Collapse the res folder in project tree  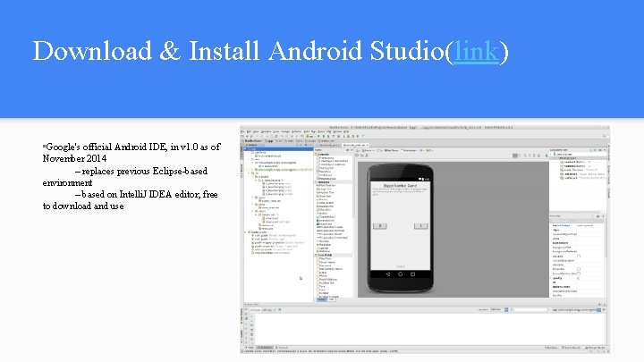pos(249,173)
